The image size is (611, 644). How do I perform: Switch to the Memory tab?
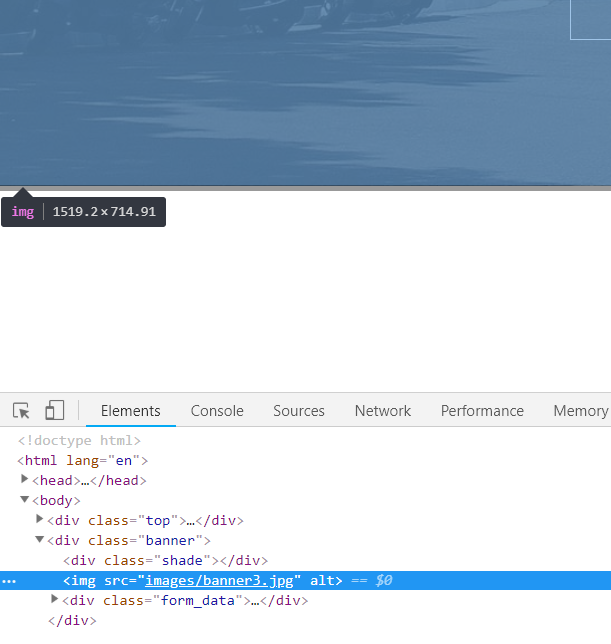pos(581,411)
